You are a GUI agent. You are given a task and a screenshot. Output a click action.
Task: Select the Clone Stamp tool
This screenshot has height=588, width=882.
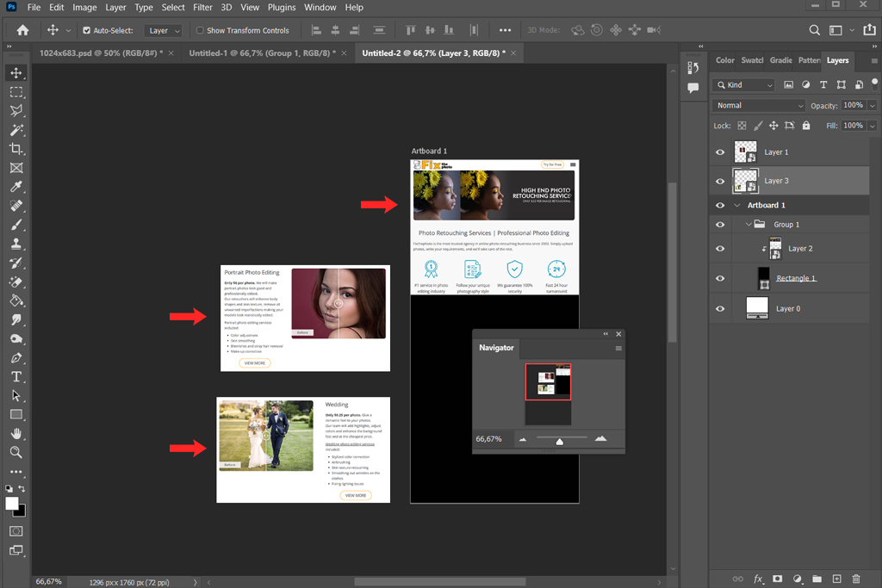(16, 244)
